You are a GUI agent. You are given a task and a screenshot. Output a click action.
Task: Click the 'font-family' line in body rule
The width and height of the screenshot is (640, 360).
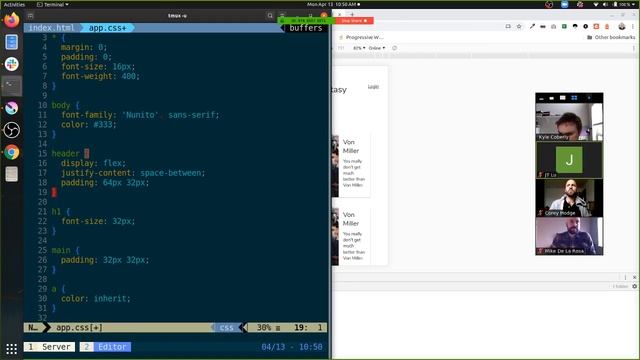(x=140, y=115)
